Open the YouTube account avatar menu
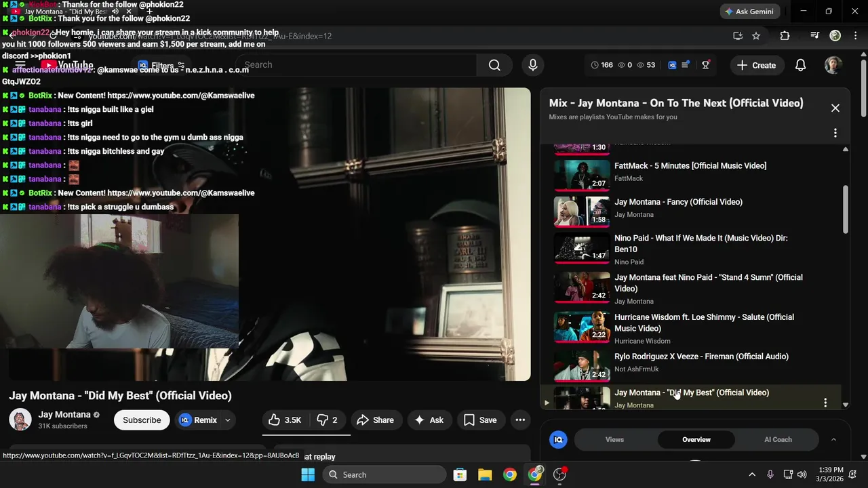 click(x=833, y=65)
